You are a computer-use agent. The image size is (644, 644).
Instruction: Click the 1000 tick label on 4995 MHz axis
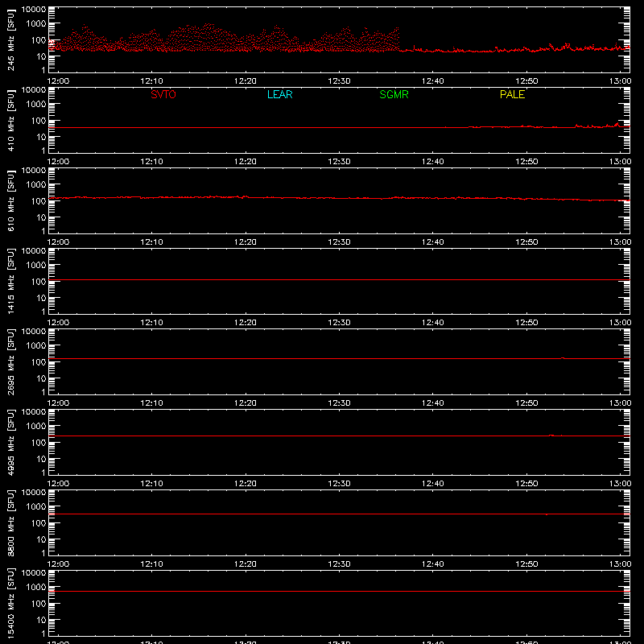[36, 427]
